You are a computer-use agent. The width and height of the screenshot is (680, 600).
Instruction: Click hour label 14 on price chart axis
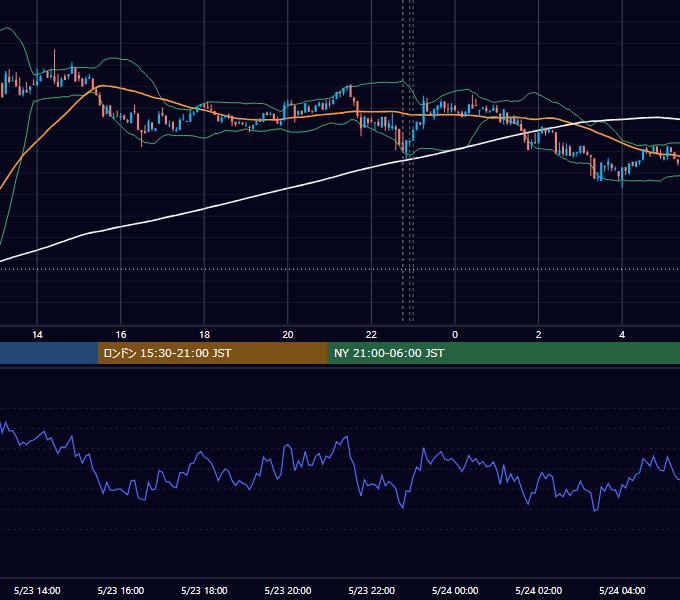point(37,335)
